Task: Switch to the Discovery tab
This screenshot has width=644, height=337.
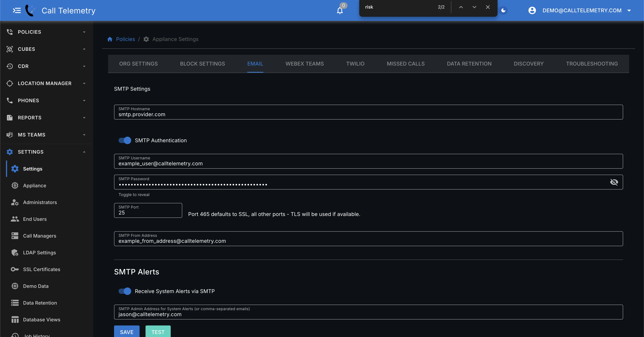Action: (529, 64)
